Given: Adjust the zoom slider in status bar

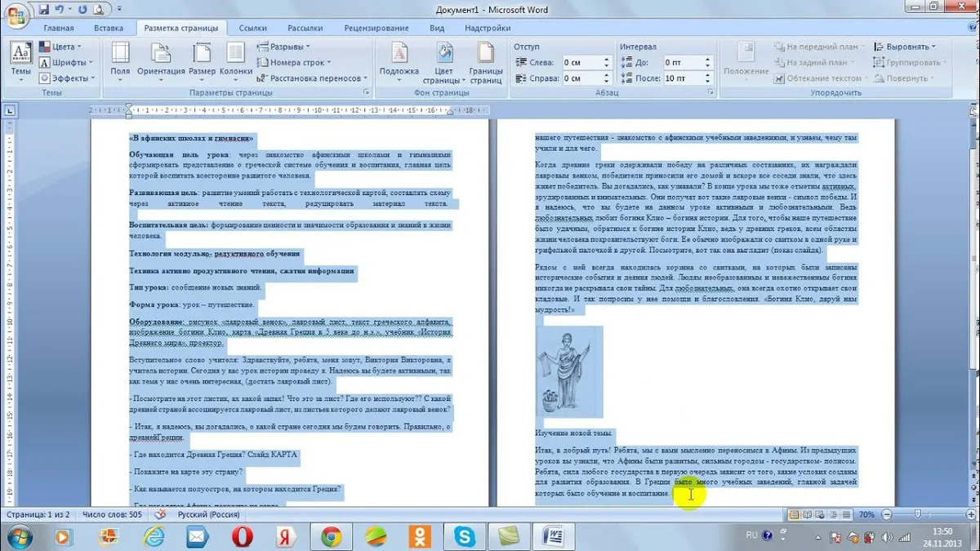Looking at the screenshot, I should pyautogui.click(x=919, y=515).
